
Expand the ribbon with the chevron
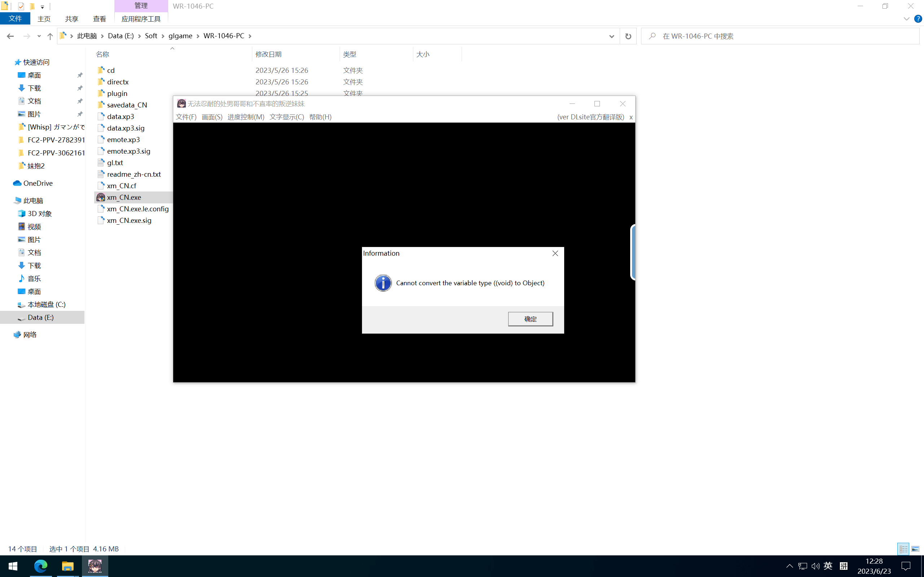tap(906, 19)
